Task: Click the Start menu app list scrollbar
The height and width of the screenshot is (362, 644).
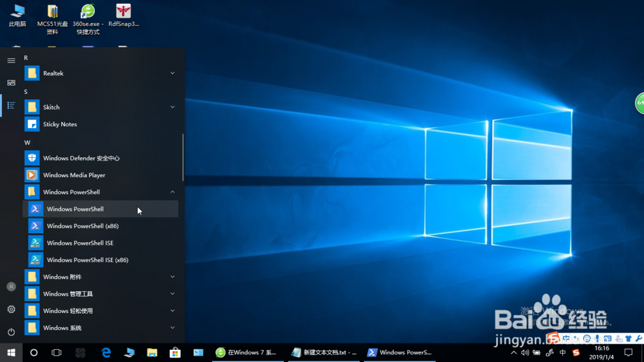Action: coord(183,157)
